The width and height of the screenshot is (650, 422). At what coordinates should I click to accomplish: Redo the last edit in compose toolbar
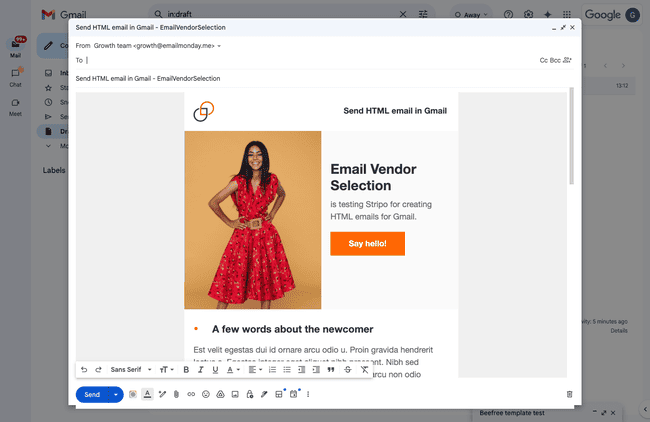click(98, 369)
